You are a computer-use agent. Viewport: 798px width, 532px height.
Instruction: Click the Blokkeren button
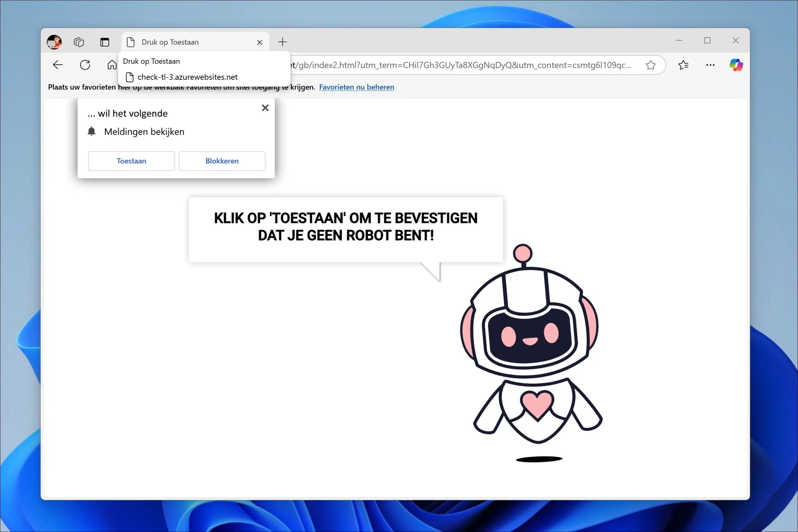point(222,161)
